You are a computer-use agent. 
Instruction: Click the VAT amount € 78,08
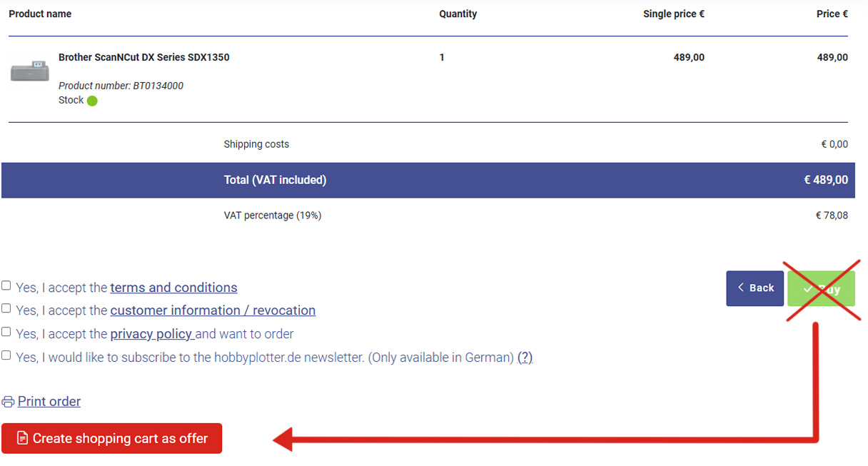pos(832,216)
